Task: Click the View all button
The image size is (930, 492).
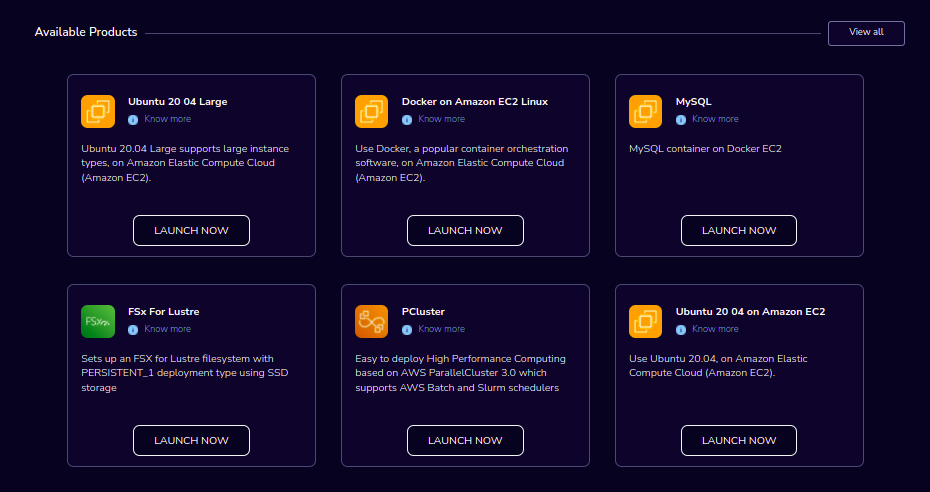Action: (866, 33)
